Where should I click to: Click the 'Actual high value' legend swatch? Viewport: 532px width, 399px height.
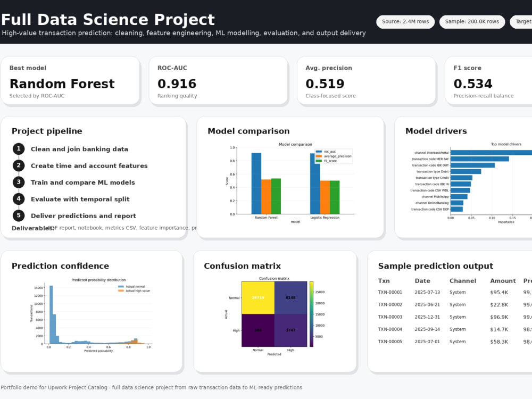click(121, 291)
